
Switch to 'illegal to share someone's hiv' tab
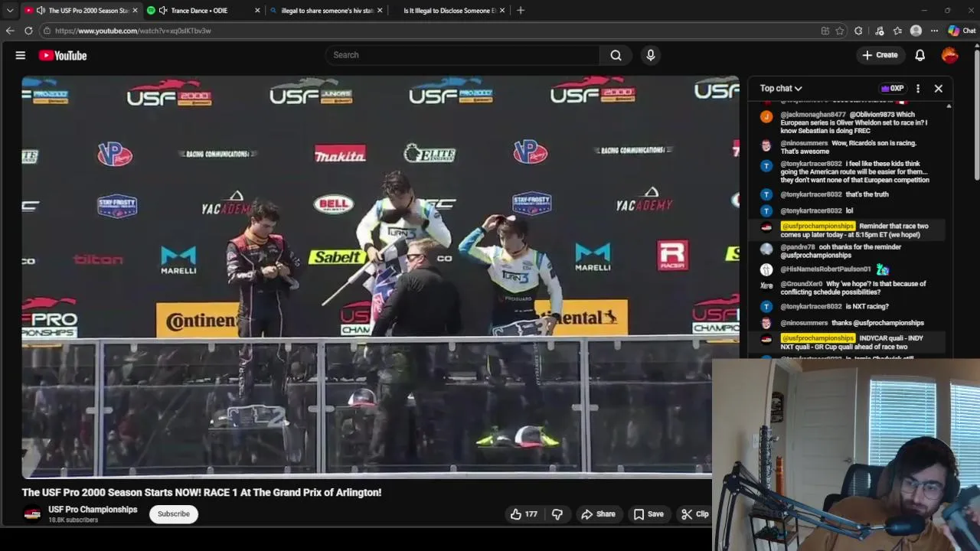[x=327, y=10]
